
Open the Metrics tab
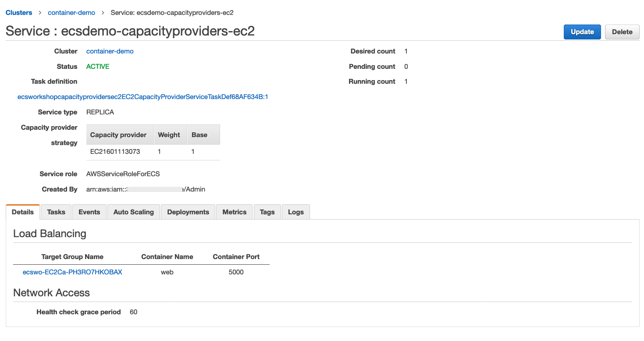click(234, 212)
